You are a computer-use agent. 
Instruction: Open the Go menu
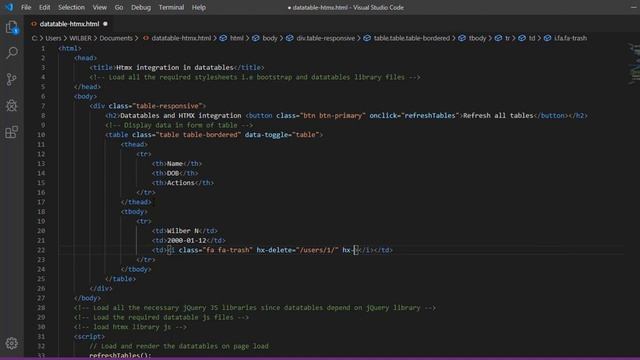coord(119,7)
